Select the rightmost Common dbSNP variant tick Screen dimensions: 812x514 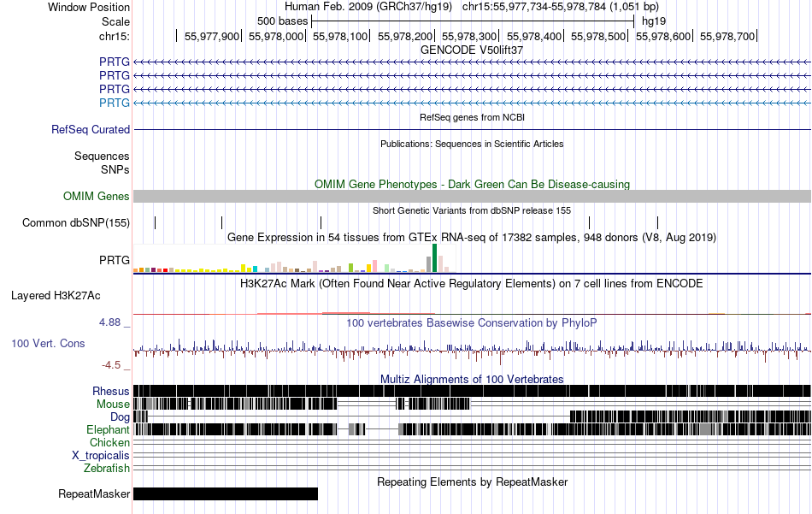(x=657, y=223)
